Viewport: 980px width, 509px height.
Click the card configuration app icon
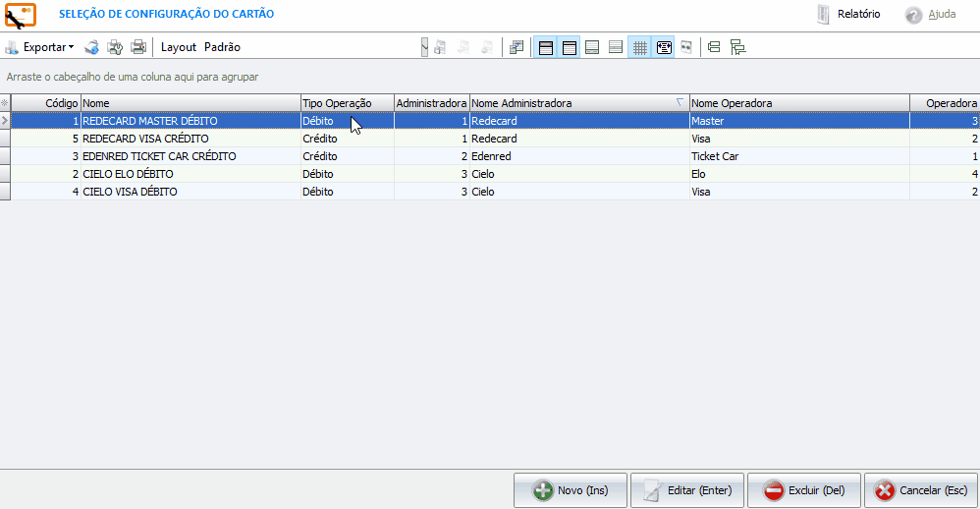pos(21,15)
